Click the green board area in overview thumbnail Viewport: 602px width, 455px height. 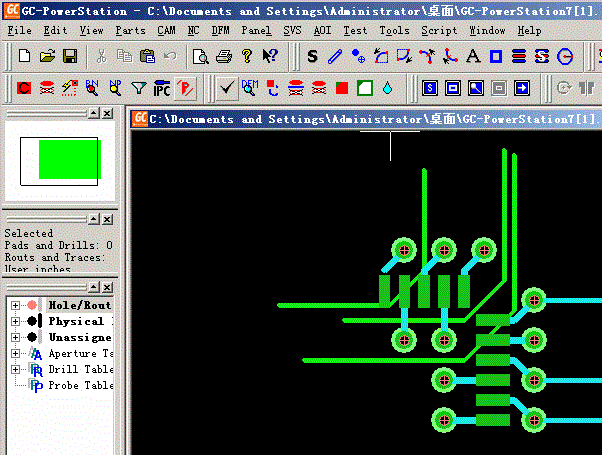point(68,159)
